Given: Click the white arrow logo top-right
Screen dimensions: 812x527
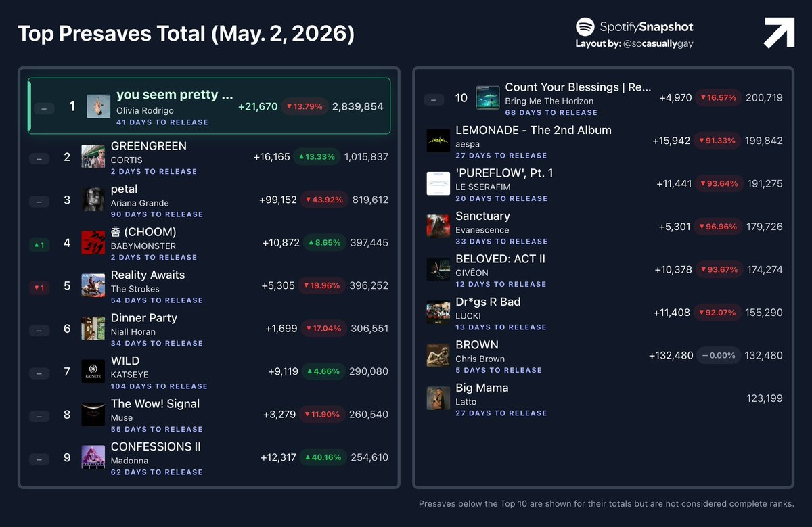Looking at the screenshot, I should (779, 33).
